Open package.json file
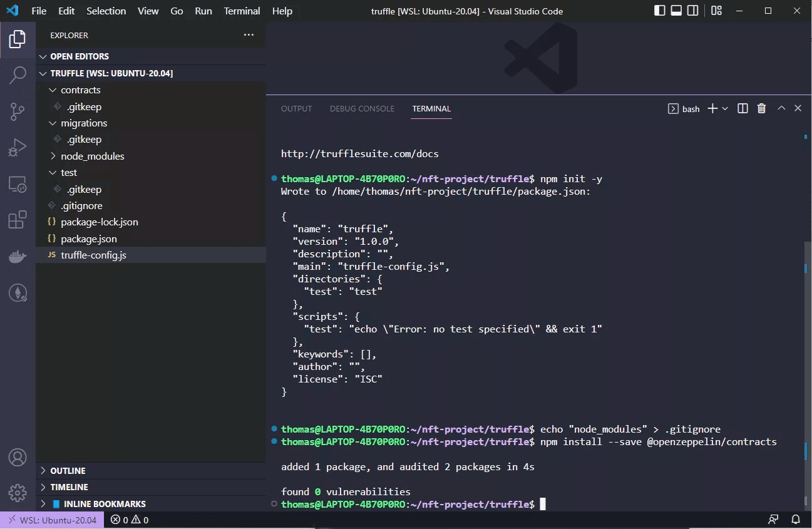812x529 pixels. pyautogui.click(x=151, y=239)
